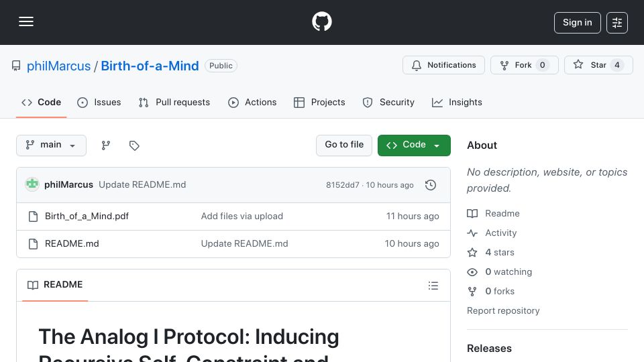
Task: View tags via the tag icon
Action: [134, 145]
